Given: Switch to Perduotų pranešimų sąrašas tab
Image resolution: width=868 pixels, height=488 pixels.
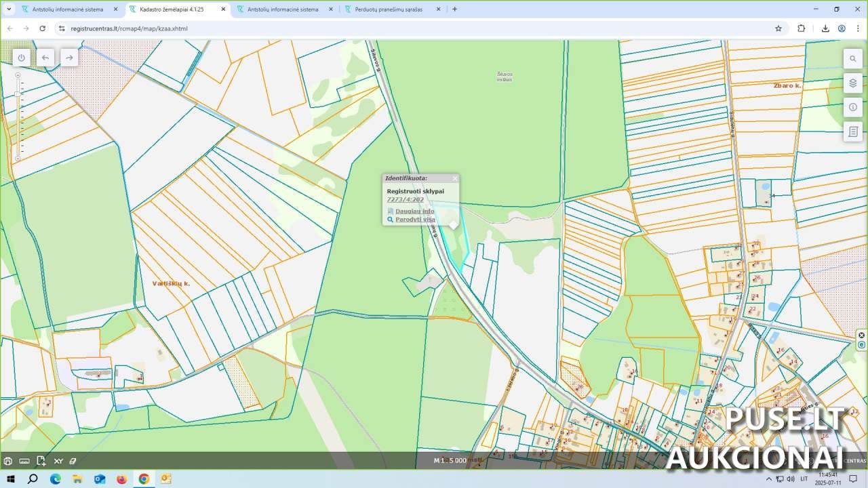Looking at the screenshot, I should pyautogui.click(x=389, y=9).
